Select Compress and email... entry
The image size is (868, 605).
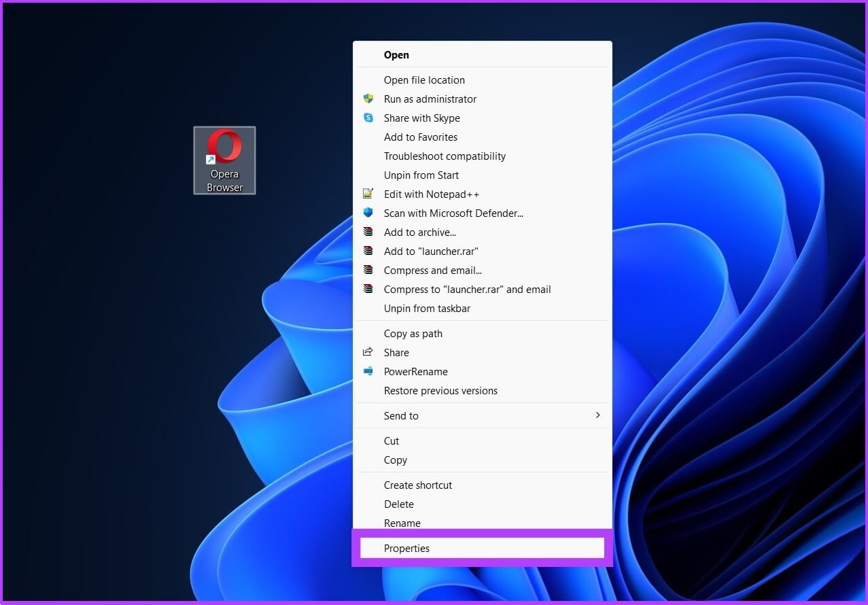483,270
